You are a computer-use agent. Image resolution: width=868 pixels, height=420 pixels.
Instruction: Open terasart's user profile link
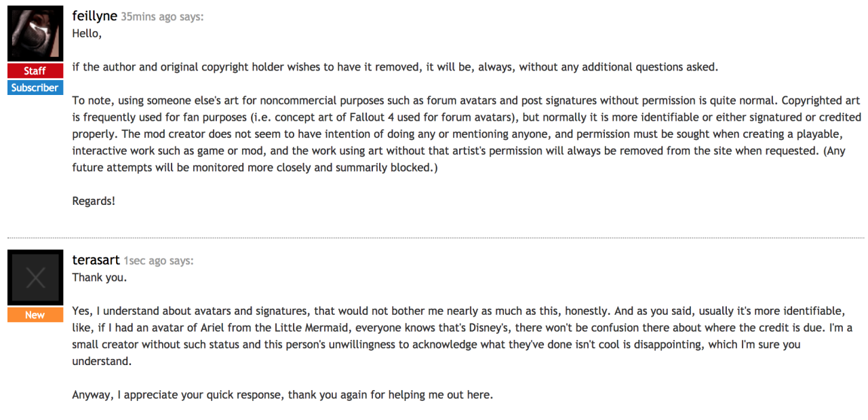(96, 260)
